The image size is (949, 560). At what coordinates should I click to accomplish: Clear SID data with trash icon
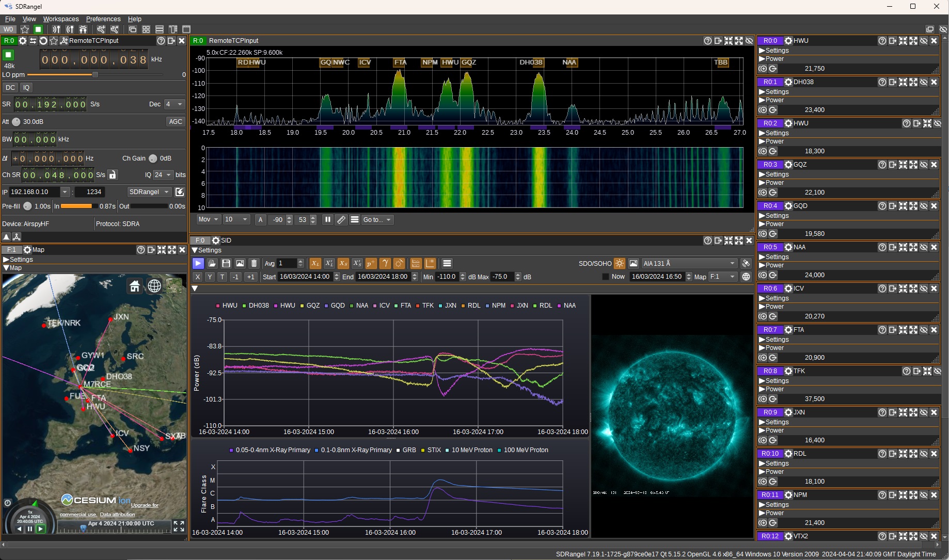click(254, 264)
